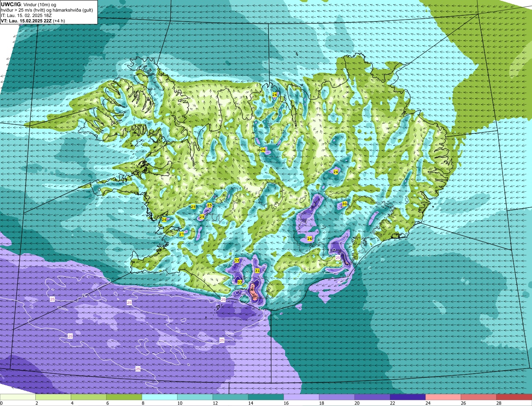Click the legend tick label '18'
Viewport: 532px width, 406px height.
coord(321,403)
